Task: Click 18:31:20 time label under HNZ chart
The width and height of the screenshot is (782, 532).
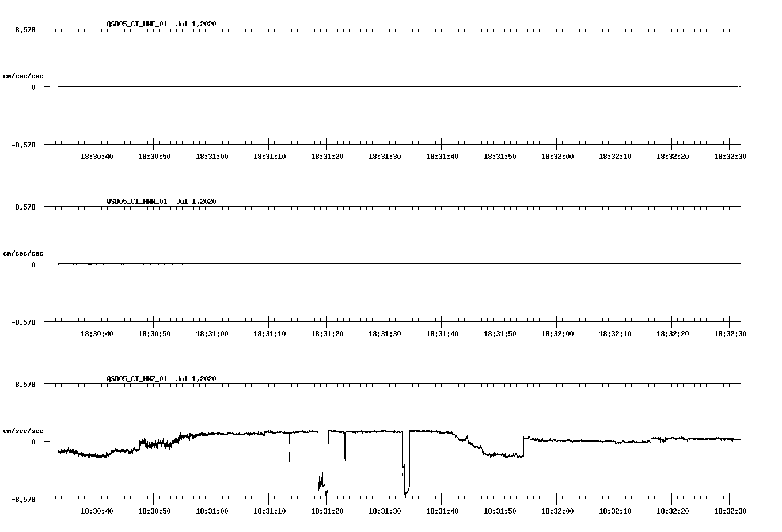Action: [327, 511]
